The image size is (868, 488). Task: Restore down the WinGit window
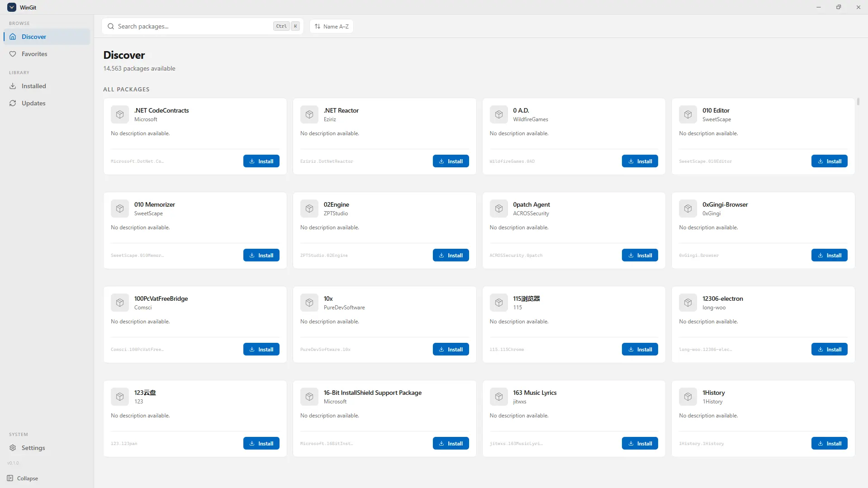point(839,7)
